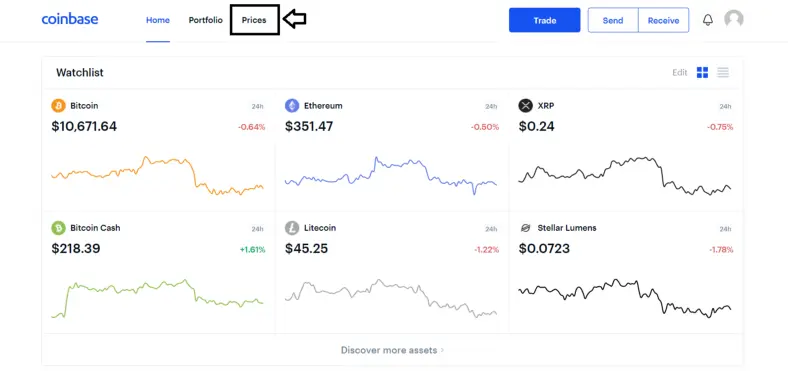The width and height of the screenshot is (788, 371).
Task: Click the $45.25 Litecoin price
Action: (x=307, y=248)
